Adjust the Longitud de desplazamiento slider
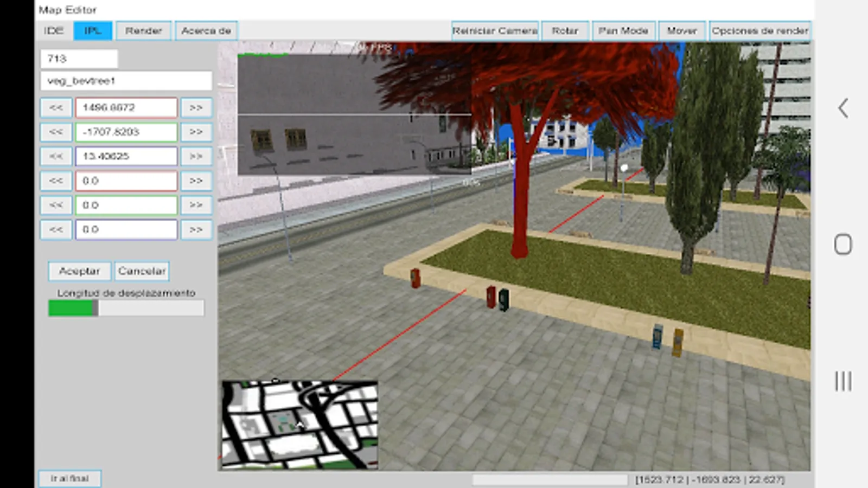This screenshot has width=868, height=488. point(126,308)
